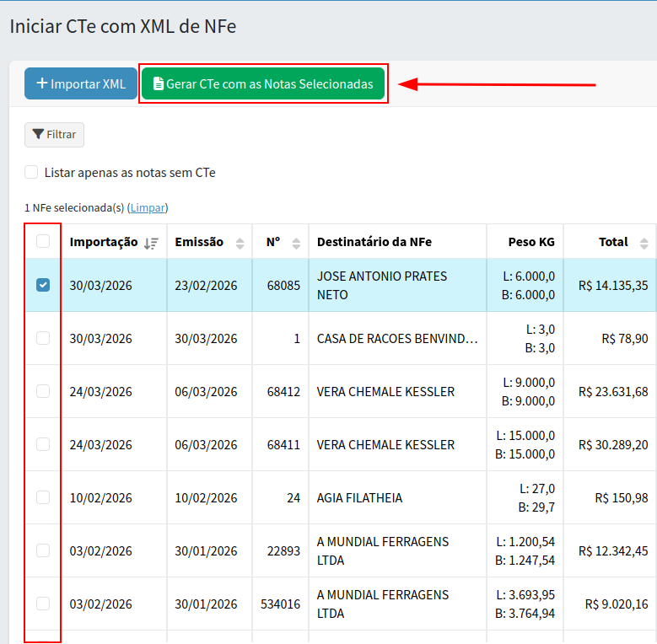Tick checkbox for NFe 534016 row
Image resolution: width=657 pixels, height=644 pixels.
[x=43, y=604]
